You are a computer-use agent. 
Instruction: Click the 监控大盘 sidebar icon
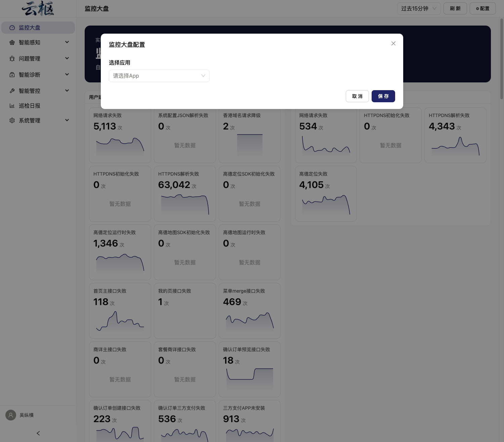(12, 28)
